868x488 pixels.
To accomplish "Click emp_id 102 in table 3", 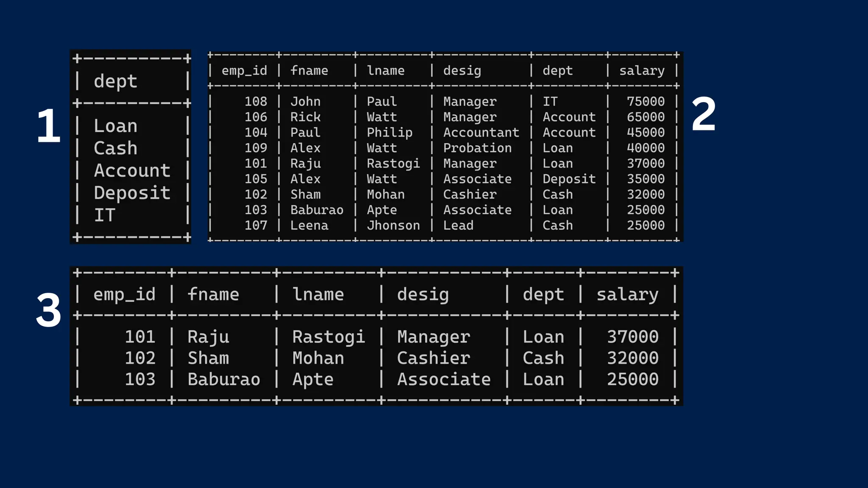I will 140,358.
